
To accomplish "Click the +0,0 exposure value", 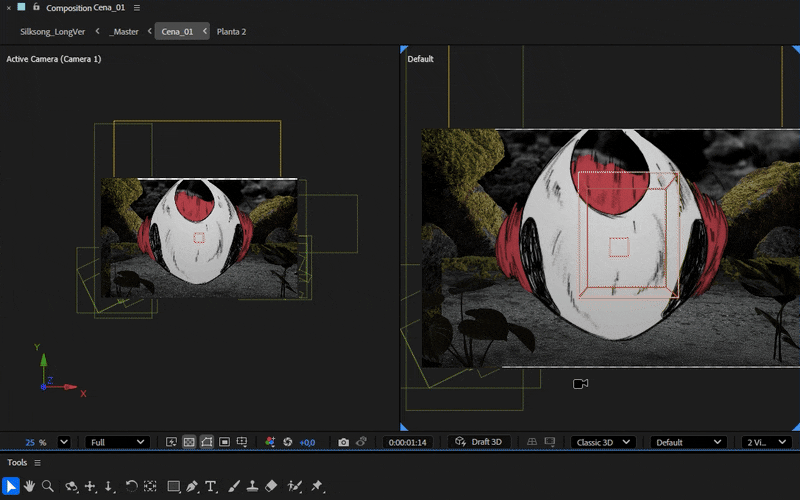I will (x=307, y=442).
